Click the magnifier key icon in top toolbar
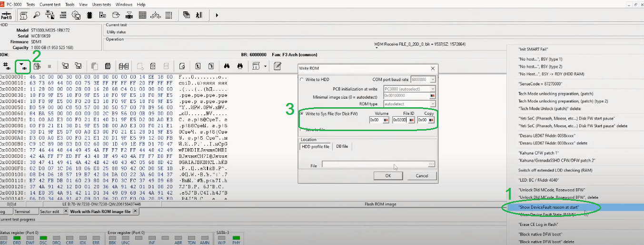This screenshot has width=644, height=245. click(37, 15)
